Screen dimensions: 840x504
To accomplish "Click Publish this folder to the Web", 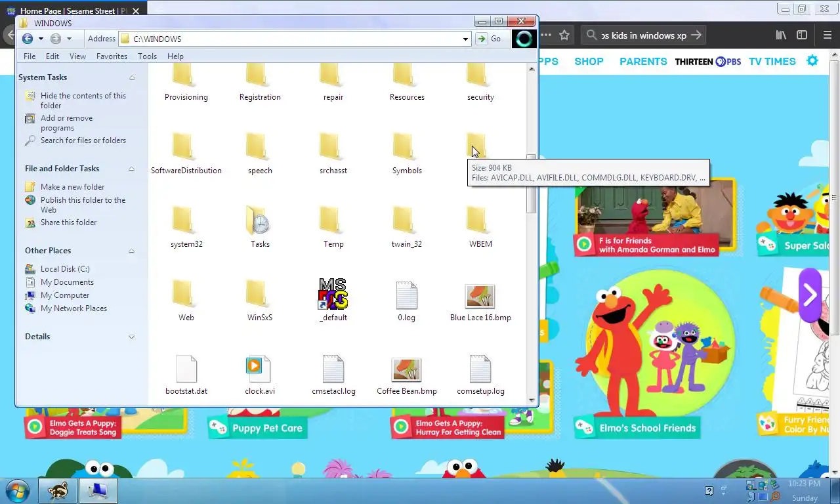I will click(83, 205).
